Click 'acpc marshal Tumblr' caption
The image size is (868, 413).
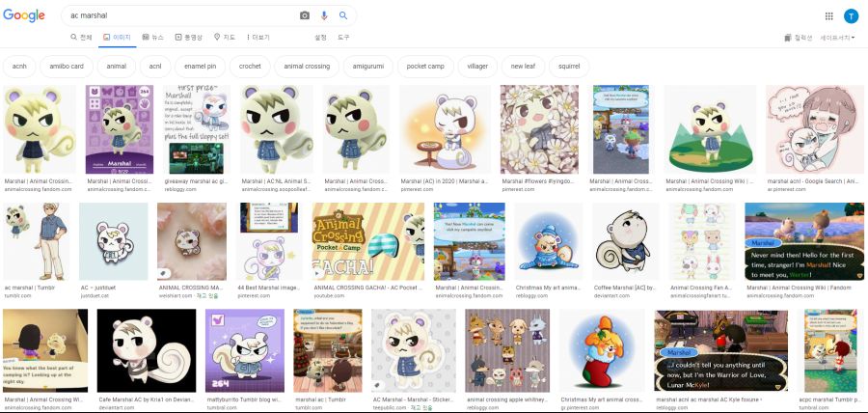point(828,399)
